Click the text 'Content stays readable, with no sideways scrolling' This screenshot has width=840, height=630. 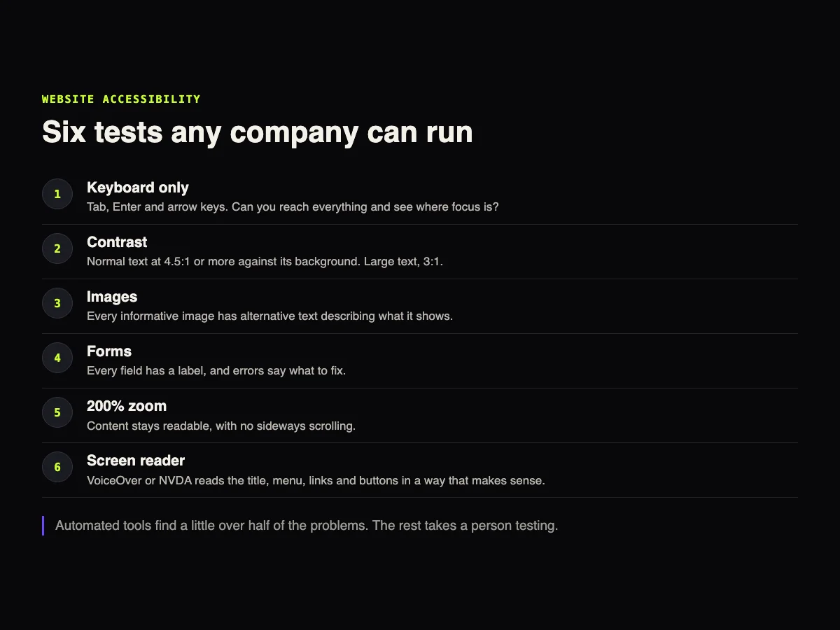click(221, 426)
